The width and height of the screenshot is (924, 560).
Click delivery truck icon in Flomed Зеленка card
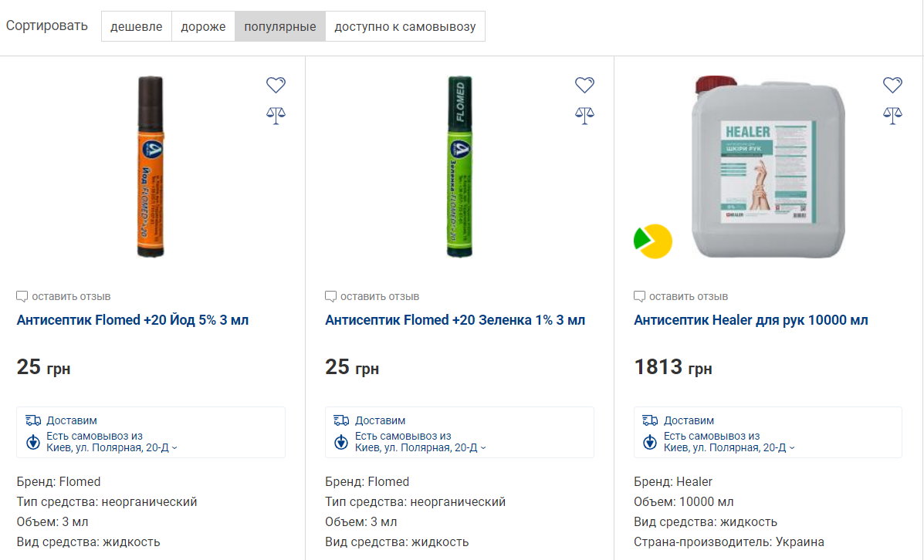point(341,420)
